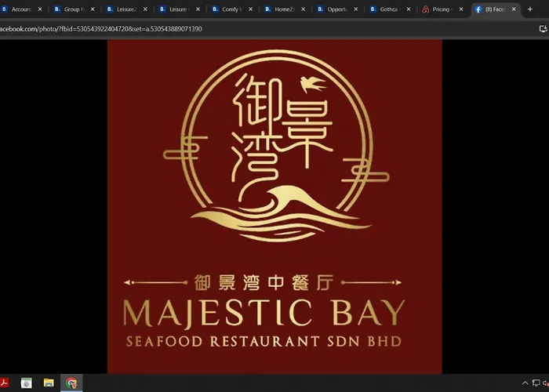Open the white window app between Acrobat and Explorer
549x392 pixels.
point(26,383)
